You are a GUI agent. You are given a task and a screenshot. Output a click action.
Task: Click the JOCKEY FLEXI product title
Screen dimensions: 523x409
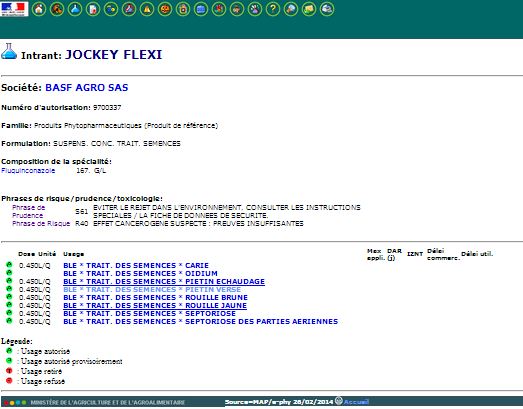point(113,55)
